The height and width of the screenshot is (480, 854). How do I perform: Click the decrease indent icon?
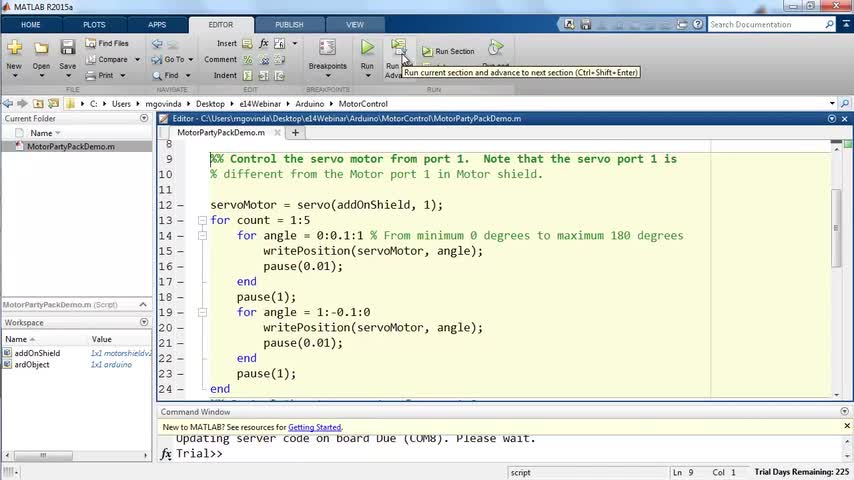279,75
